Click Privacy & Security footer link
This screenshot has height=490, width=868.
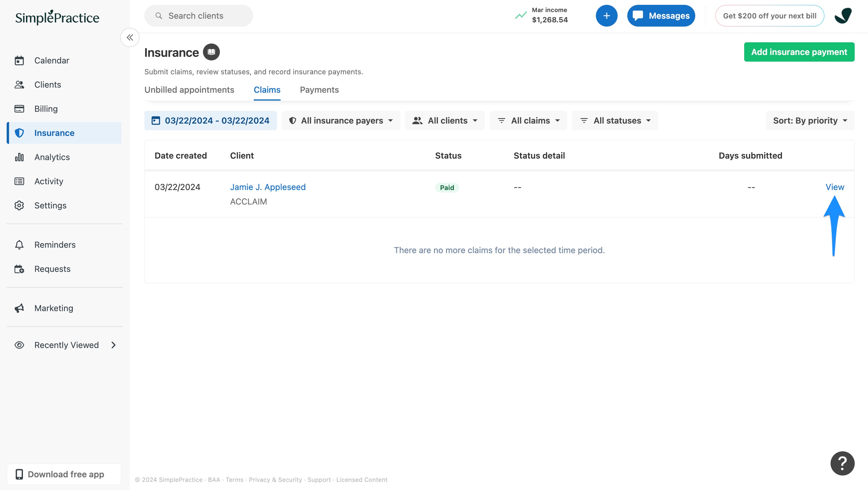pos(275,479)
